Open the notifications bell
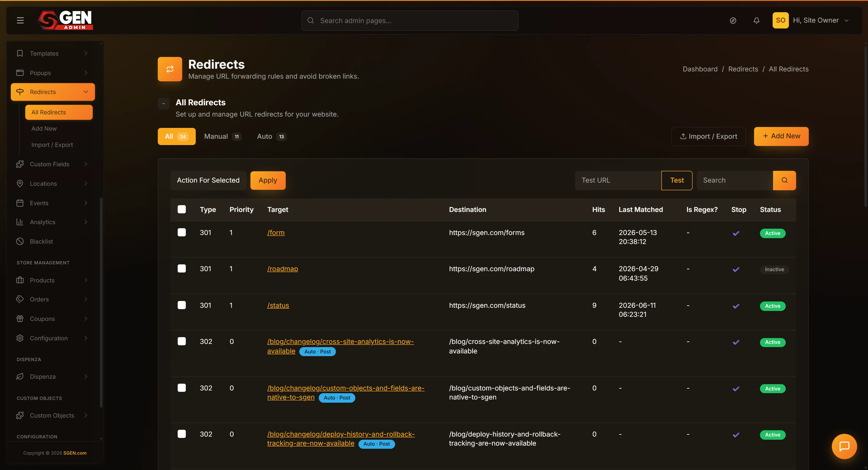This screenshot has width=868, height=470. [757, 21]
